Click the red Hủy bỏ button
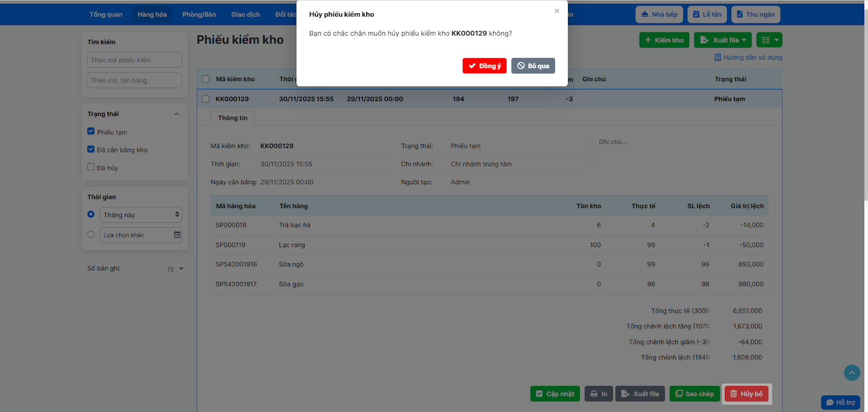The width and height of the screenshot is (868, 412). click(746, 394)
